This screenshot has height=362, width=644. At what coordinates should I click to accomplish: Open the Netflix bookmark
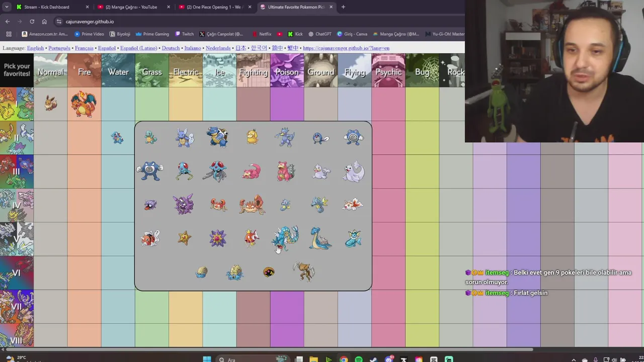coord(262,34)
